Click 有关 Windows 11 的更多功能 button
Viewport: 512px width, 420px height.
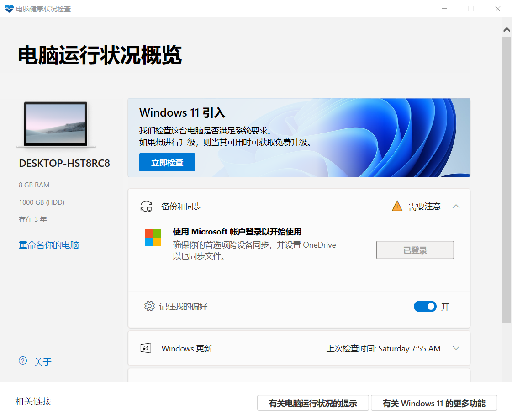[x=433, y=403]
